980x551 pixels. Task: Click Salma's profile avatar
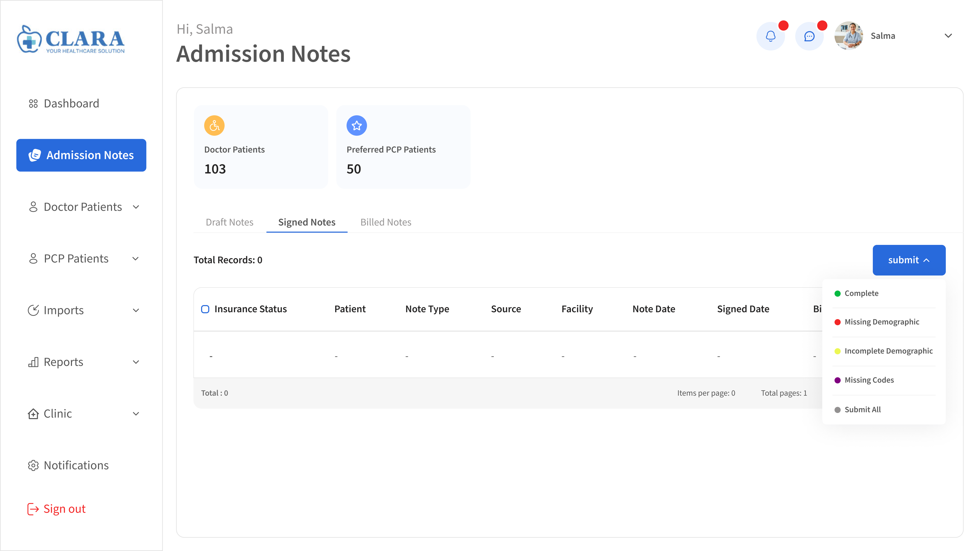coord(848,36)
